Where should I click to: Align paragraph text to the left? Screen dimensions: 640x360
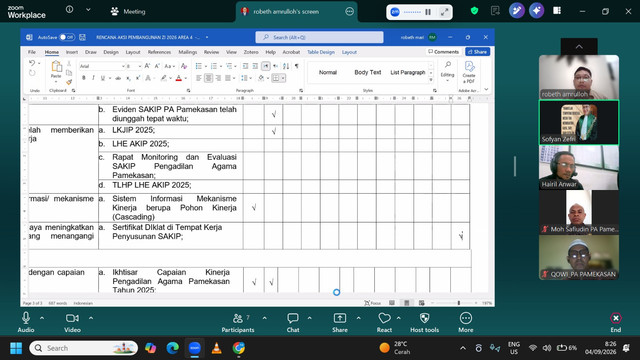pos(198,78)
